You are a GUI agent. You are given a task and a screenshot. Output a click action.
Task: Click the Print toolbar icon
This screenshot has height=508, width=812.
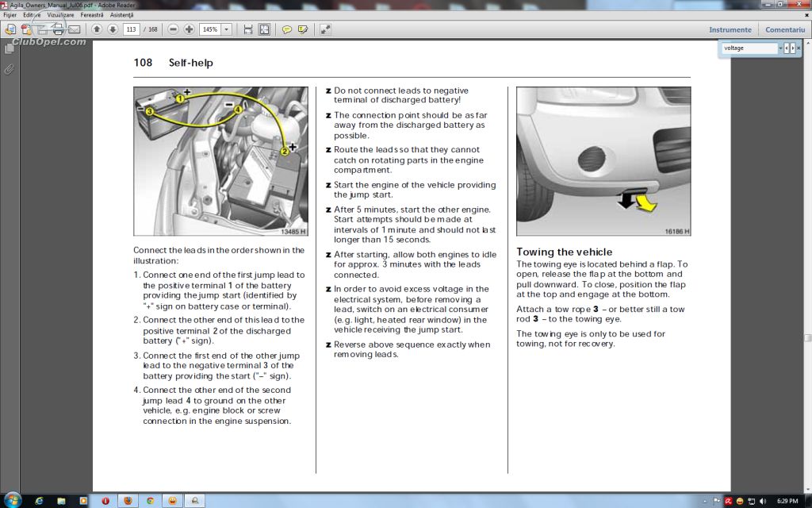[x=58, y=29]
